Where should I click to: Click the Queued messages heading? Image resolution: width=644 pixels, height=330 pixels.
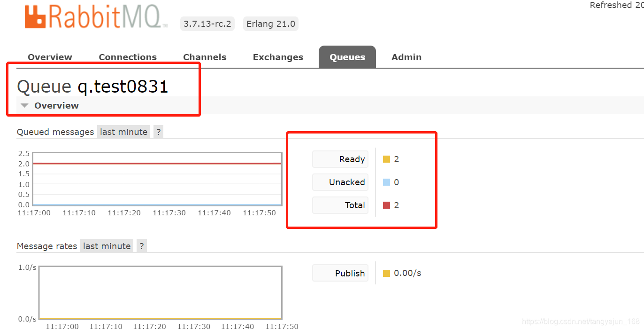[55, 132]
